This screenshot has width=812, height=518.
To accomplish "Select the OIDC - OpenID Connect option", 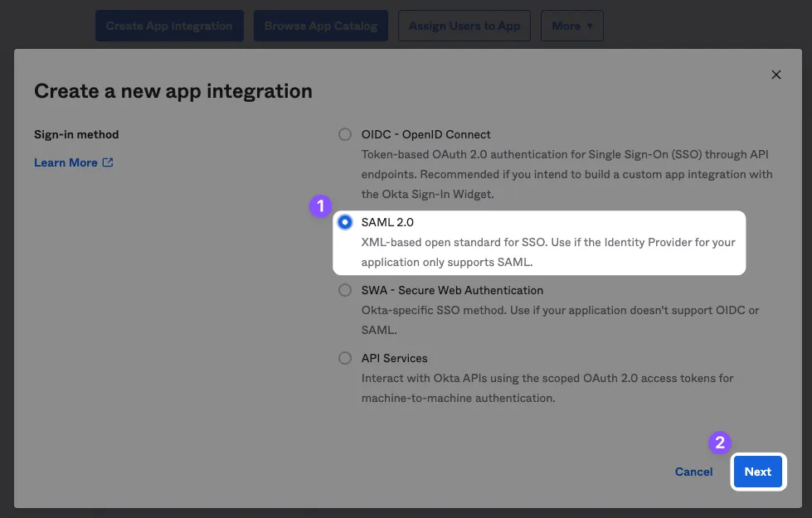I will (x=345, y=133).
